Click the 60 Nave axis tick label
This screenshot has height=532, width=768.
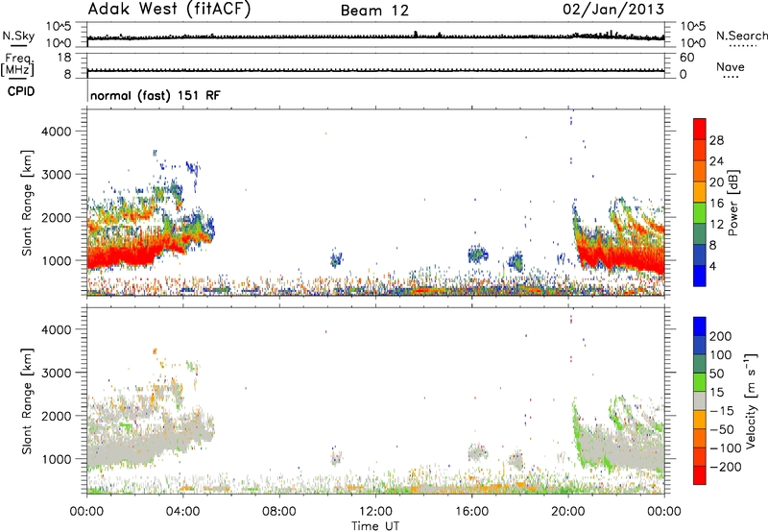pyautogui.click(x=686, y=58)
